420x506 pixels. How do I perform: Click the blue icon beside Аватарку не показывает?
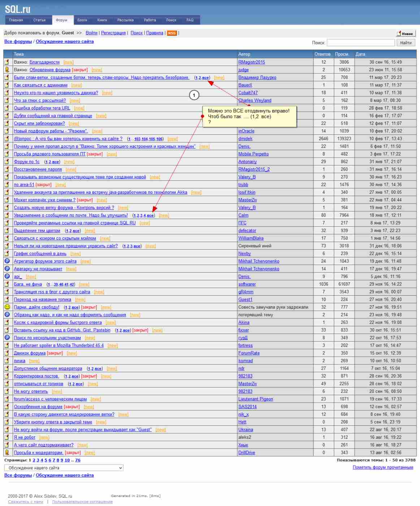point(7,269)
